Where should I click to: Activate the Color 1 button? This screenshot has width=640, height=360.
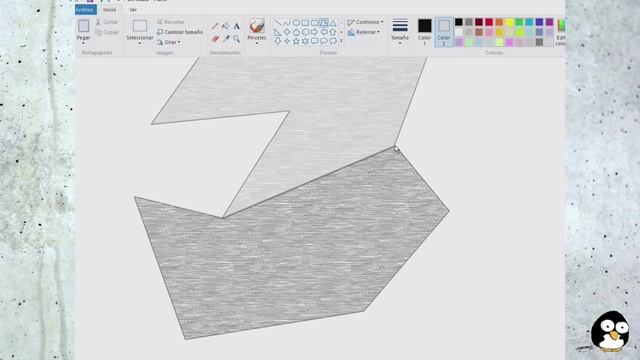(x=424, y=32)
